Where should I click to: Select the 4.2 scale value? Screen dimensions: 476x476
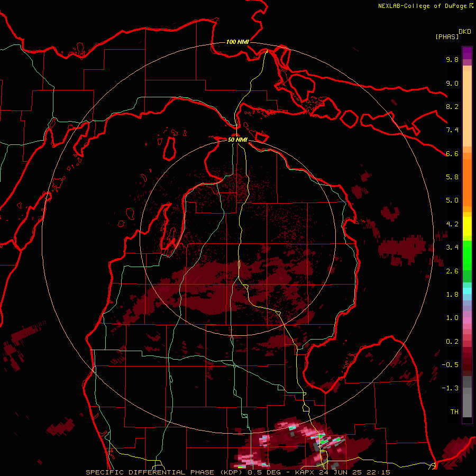pyautogui.click(x=452, y=224)
